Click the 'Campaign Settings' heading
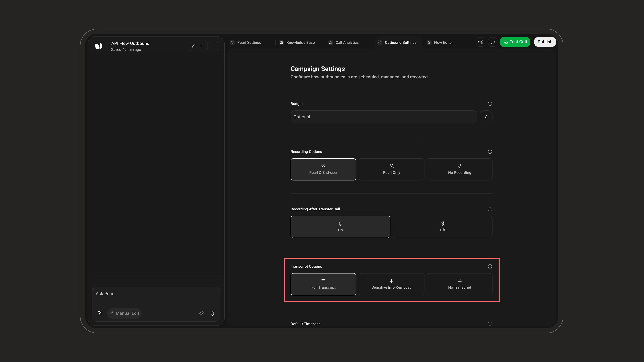This screenshot has width=644, height=362. [x=317, y=69]
